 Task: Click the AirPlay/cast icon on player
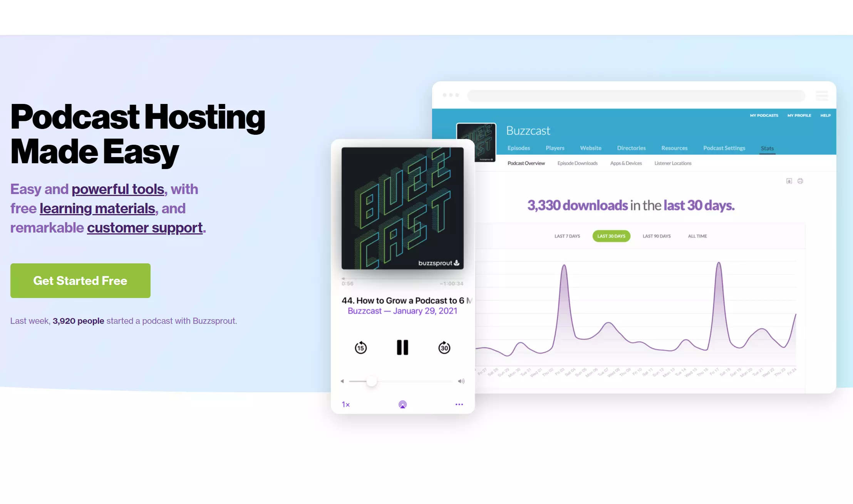[x=402, y=404]
